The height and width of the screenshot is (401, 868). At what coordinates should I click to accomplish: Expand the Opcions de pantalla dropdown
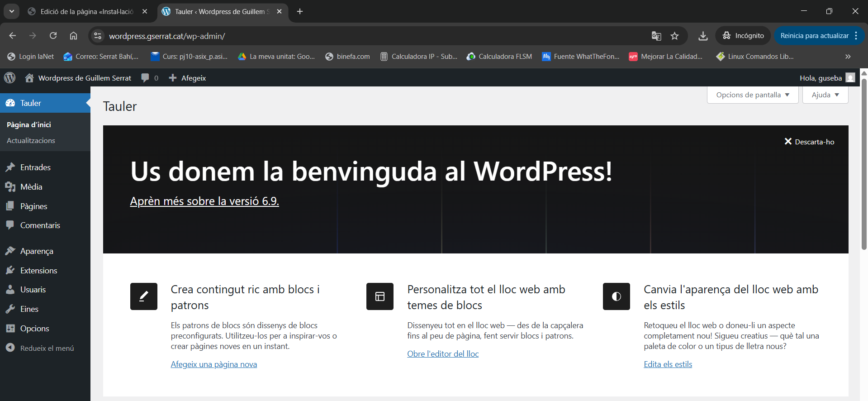[752, 95]
